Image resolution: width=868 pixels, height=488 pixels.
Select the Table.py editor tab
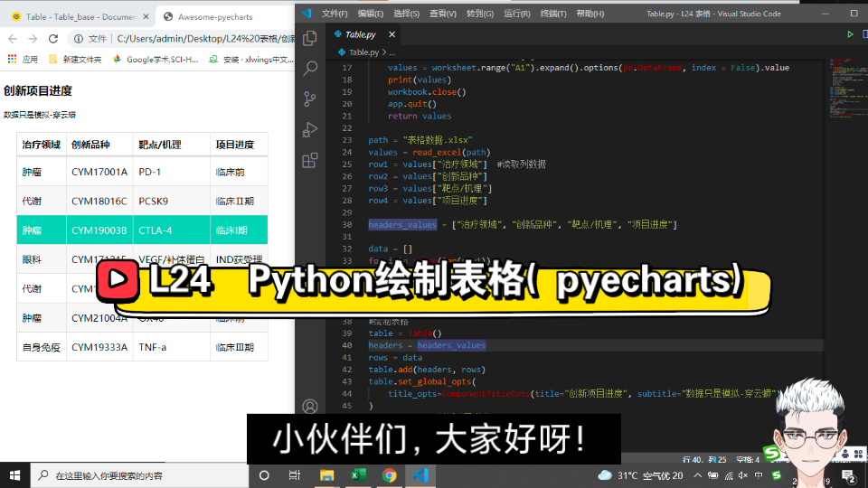(x=361, y=34)
